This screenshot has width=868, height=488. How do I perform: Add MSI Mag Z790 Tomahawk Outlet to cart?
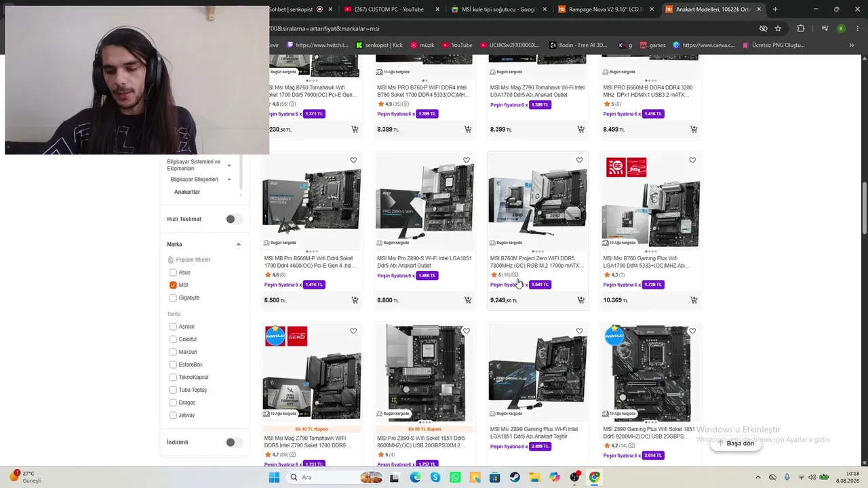click(581, 129)
